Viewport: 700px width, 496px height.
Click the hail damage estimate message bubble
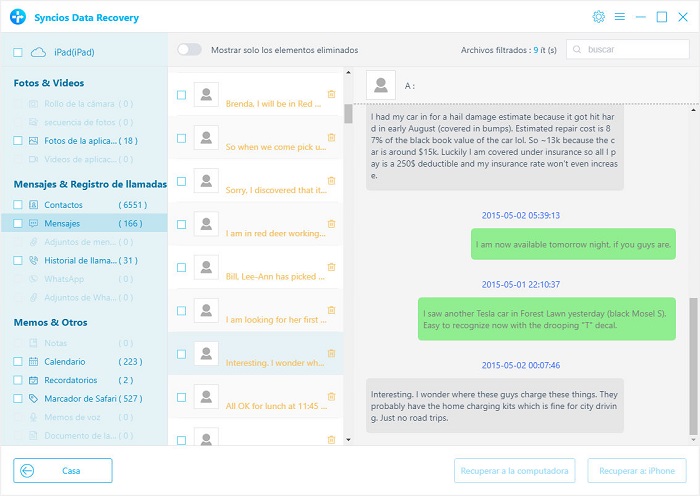pyautogui.click(x=495, y=148)
